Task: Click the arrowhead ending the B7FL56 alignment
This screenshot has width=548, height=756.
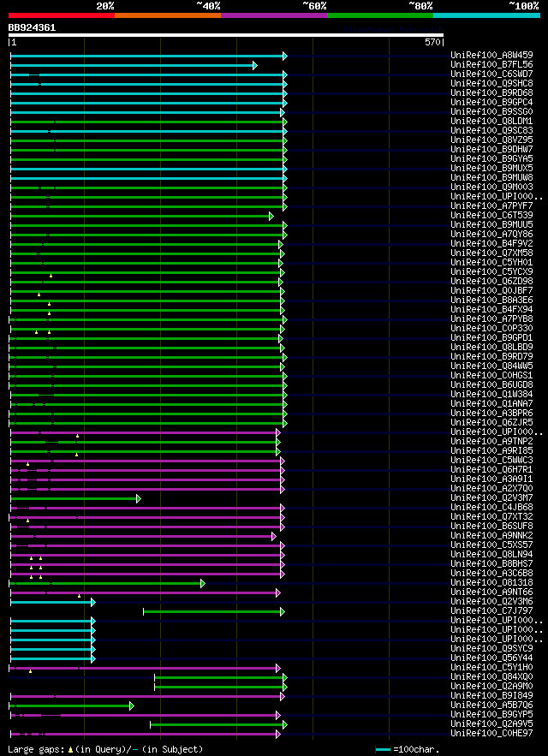Action: click(254, 66)
